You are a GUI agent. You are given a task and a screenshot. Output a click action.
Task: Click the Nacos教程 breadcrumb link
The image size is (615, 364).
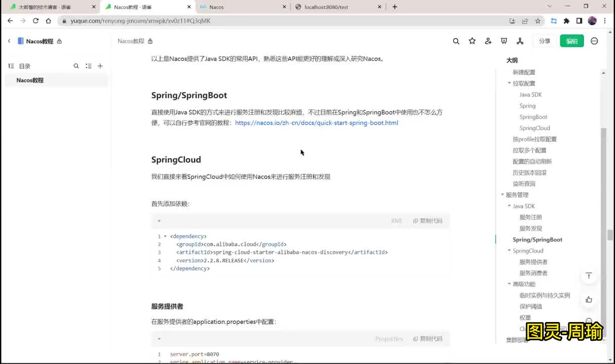coord(131,41)
